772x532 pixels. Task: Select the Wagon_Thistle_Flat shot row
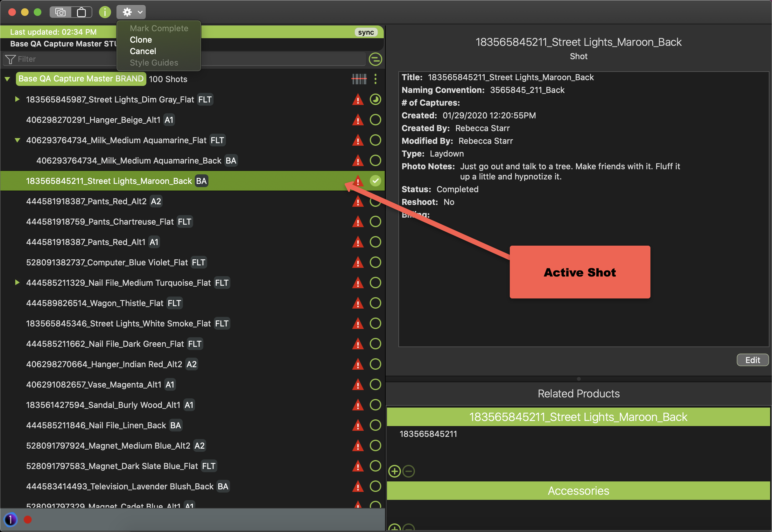pos(95,303)
